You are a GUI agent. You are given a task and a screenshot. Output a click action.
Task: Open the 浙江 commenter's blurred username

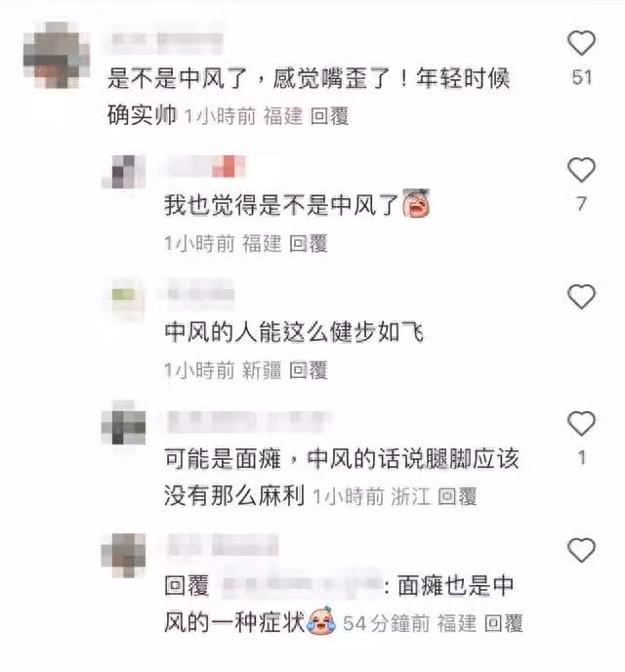pos(249,421)
